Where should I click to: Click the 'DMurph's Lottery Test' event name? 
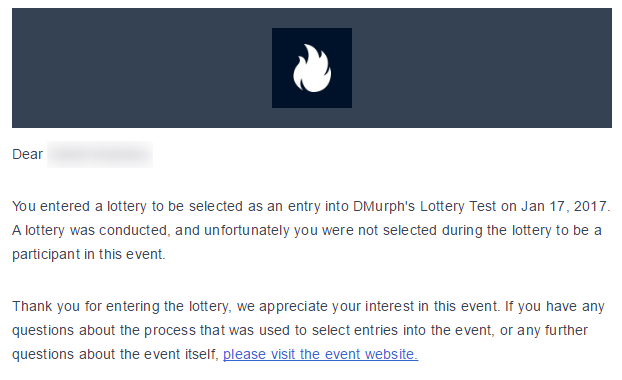click(x=424, y=206)
